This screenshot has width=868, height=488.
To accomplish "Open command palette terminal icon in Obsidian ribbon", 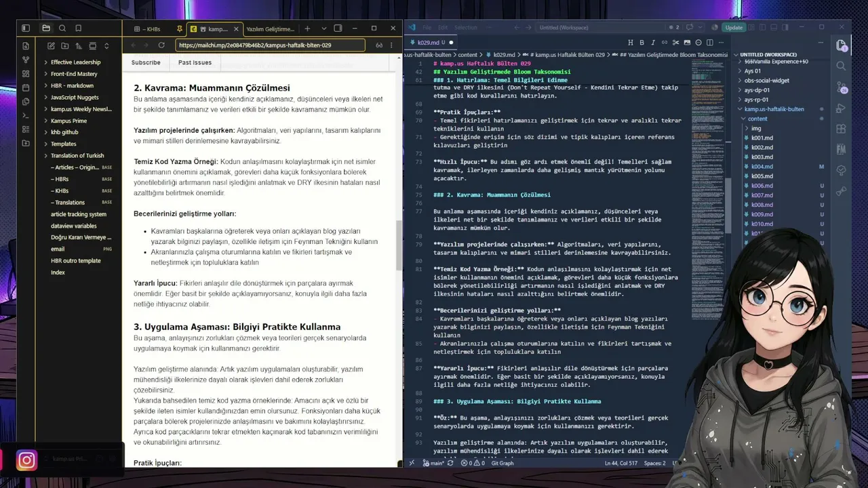I will pyautogui.click(x=26, y=116).
